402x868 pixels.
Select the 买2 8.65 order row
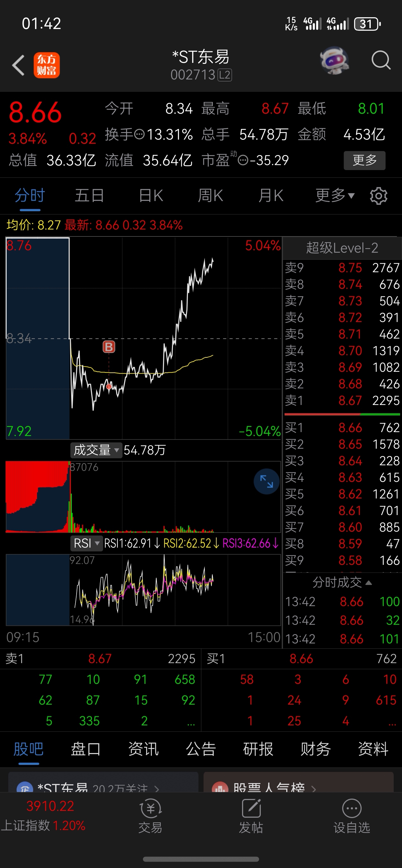coord(342,444)
